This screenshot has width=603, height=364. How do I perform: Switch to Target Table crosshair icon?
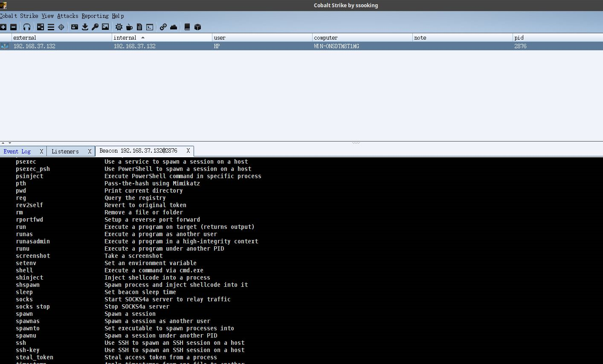pos(61,27)
